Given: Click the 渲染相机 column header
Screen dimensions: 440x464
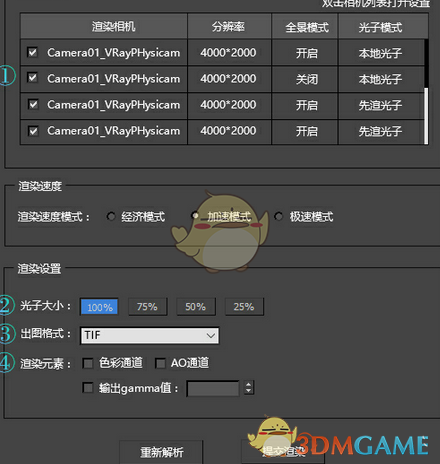Looking at the screenshot, I should click(104, 26).
